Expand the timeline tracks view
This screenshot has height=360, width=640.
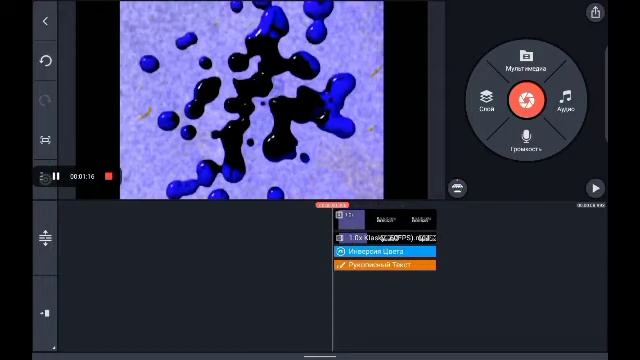point(45,238)
